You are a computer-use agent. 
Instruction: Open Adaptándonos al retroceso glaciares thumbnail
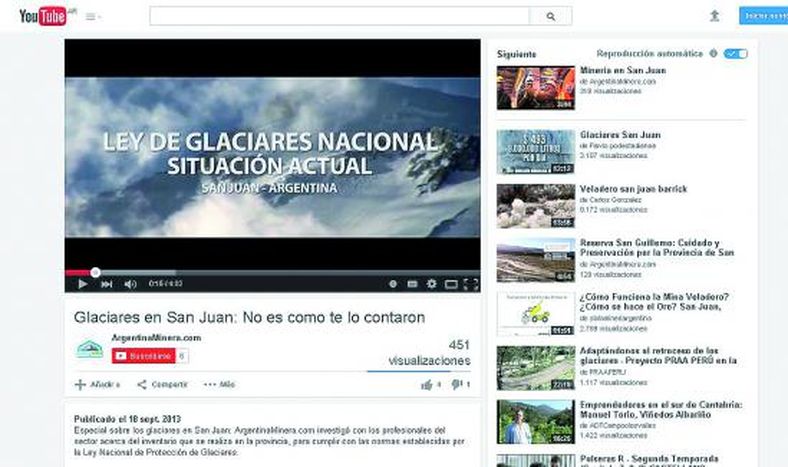coord(536,368)
